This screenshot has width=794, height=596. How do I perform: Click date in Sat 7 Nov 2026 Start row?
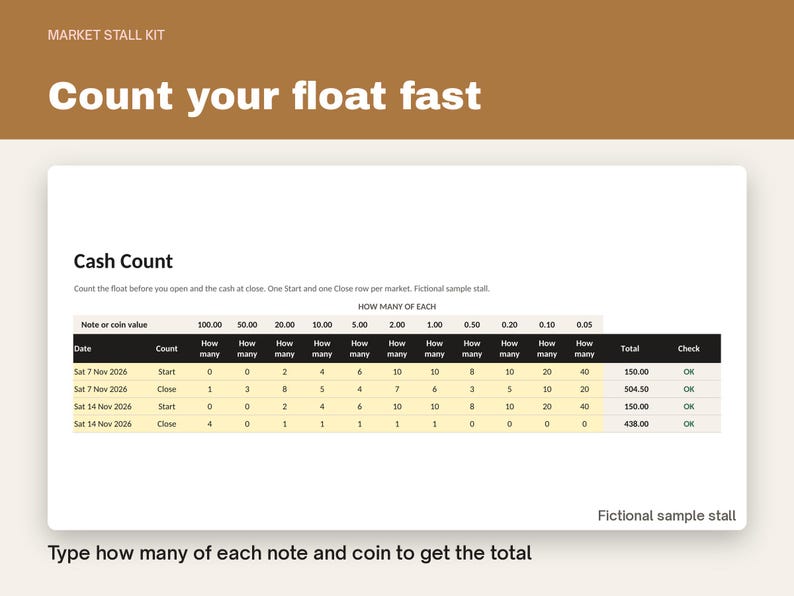[101, 372]
